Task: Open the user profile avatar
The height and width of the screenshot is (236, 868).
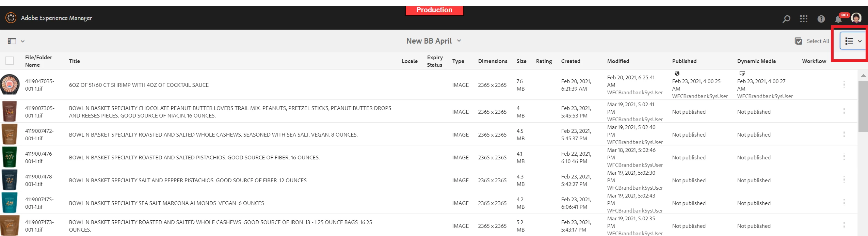Action: click(x=856, y=18)
